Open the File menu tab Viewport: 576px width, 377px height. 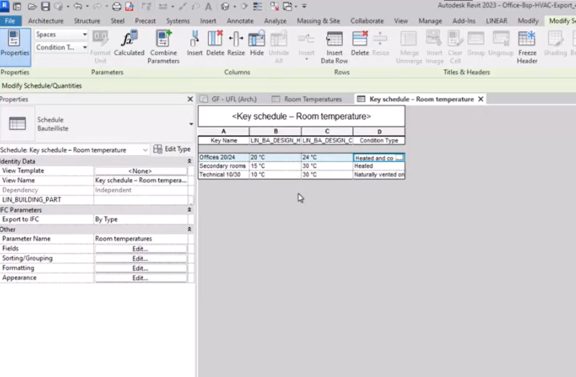click(x=10, y=21)
